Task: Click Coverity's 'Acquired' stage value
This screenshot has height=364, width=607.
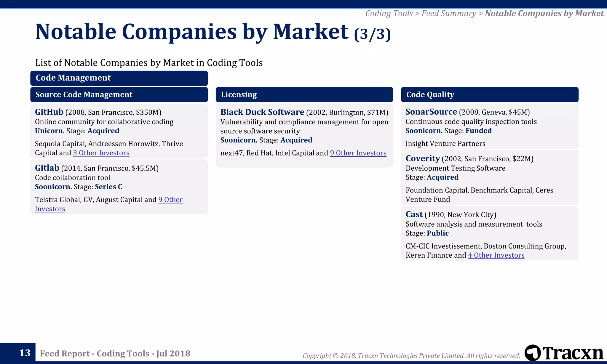Action: click(443, 177)
